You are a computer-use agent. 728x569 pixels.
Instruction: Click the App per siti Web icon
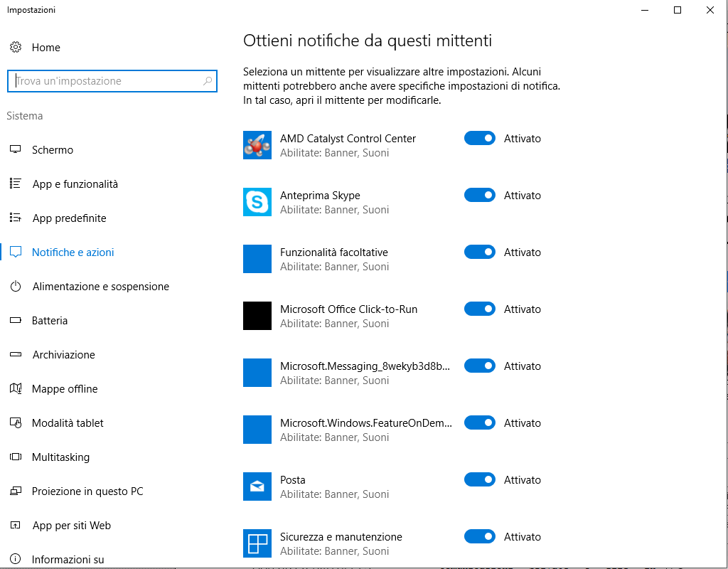point(16,526)
